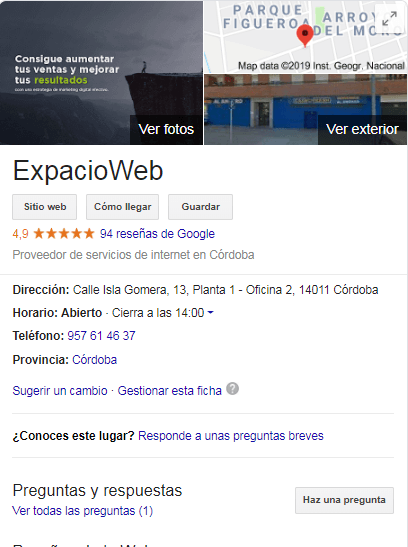
Task: Expand the map with the arrows icon
Action: tap(389, 19)
